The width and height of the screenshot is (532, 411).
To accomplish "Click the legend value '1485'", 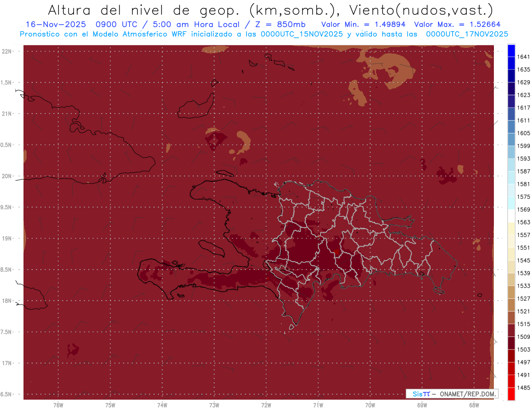I will point(524,388).
